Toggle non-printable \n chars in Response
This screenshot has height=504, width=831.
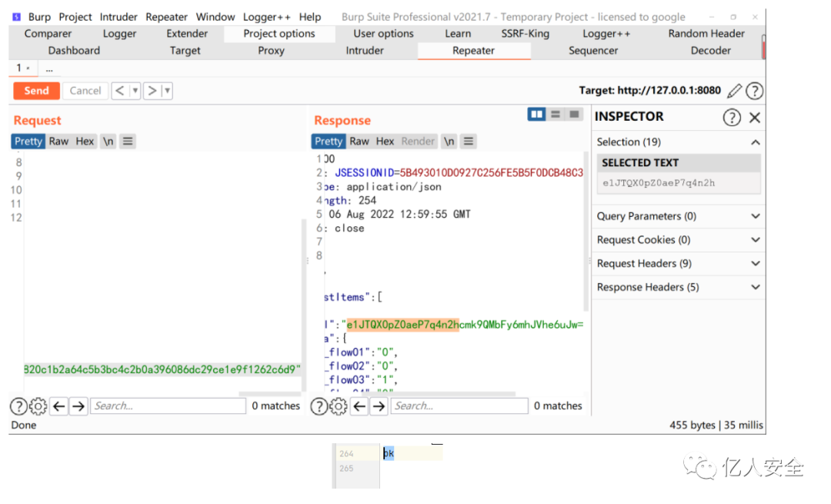coord(449,142)
